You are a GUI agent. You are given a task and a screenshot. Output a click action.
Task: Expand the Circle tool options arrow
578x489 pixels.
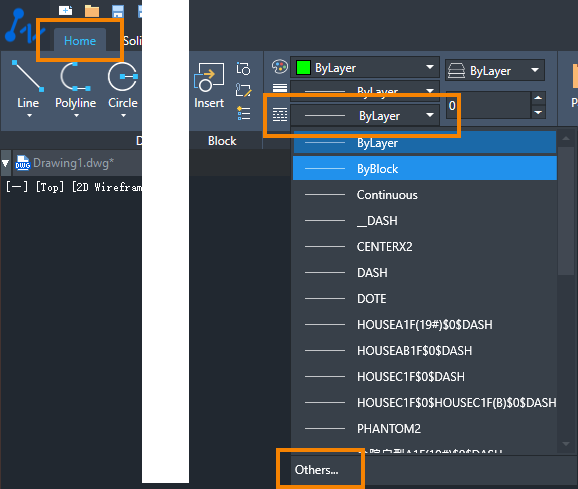[123, 116]
